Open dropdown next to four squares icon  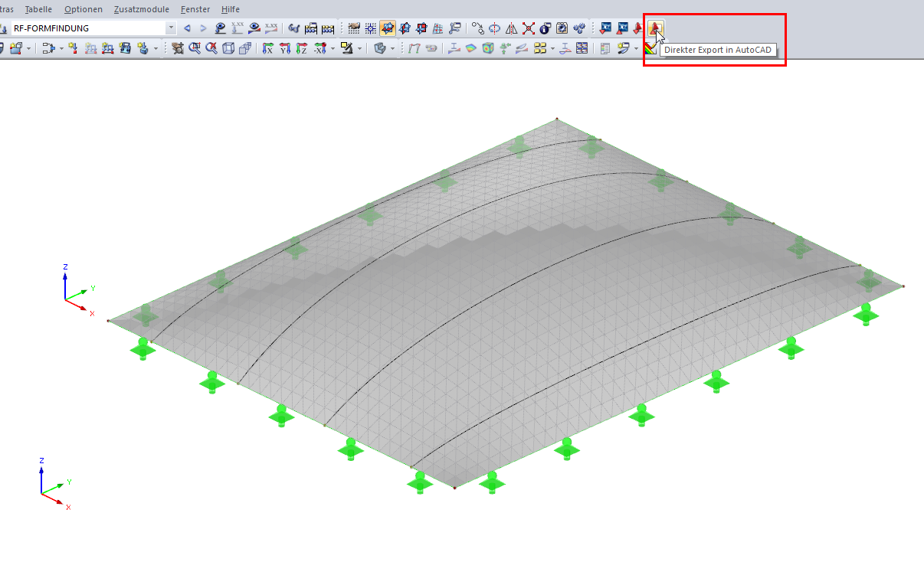(552, 48)
